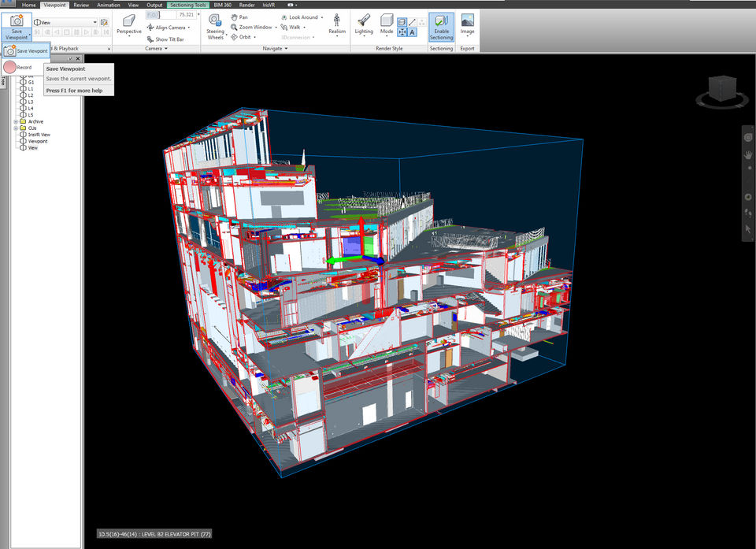Switch to the Animation tab
Image resolution: width=756 pixels, height=549 pixels.
(109, 5)
